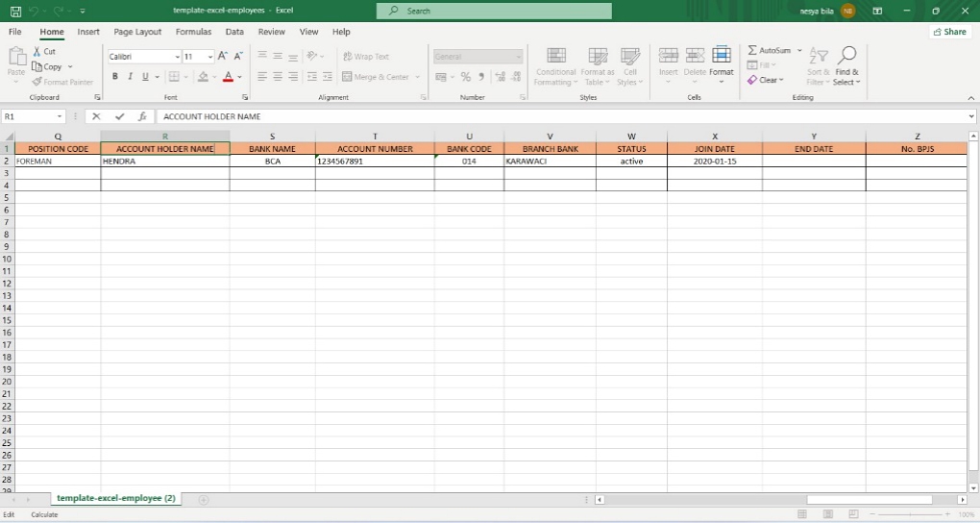The image size is (980, 523).
Task: Expand the font size dropdown
Action: 210,57
